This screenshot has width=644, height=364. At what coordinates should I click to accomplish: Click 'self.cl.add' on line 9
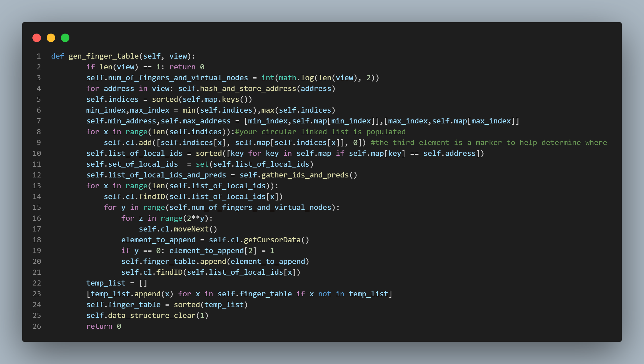click(128, 142)
